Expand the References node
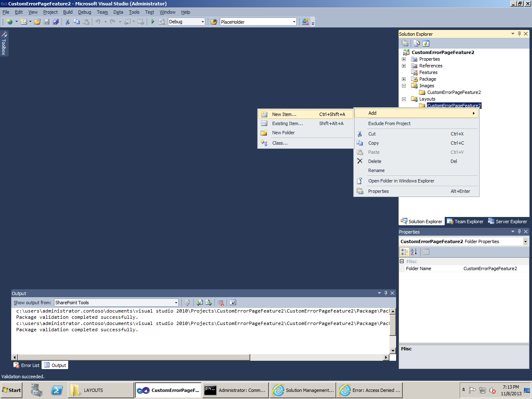 tap(404, 66)
